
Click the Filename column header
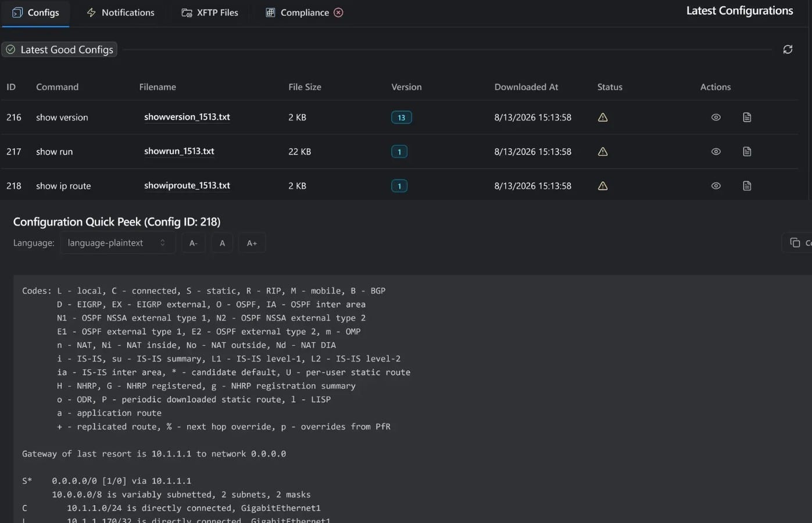(158, 87)
